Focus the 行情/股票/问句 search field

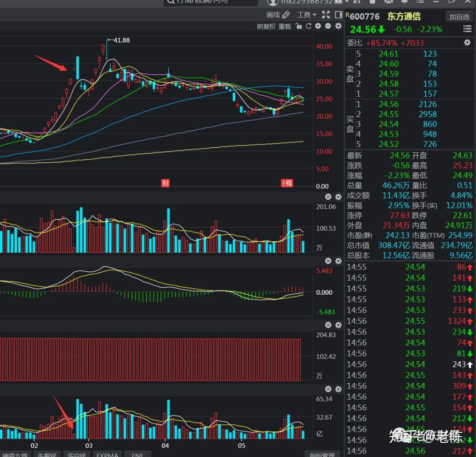coord(211,3)
